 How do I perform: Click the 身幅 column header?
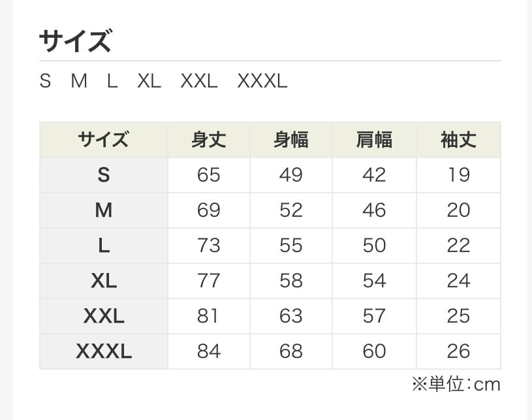[291, 139]
